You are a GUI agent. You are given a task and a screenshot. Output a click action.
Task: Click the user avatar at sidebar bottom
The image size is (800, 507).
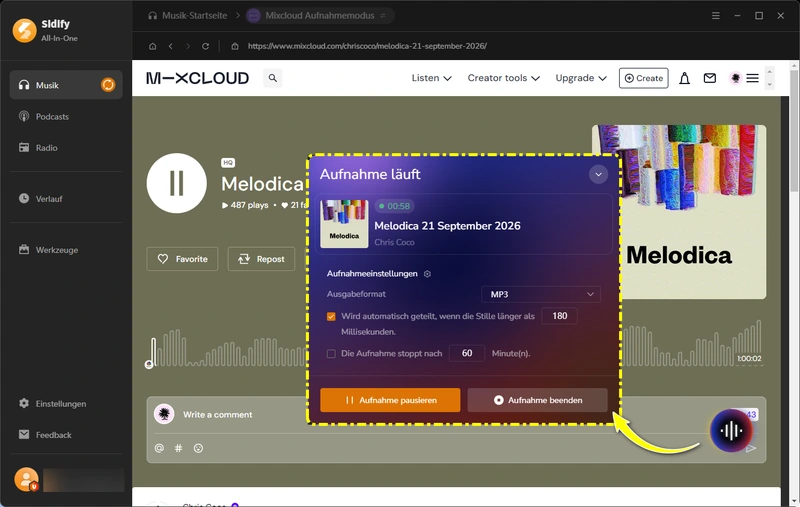click(x=26, y=479)
